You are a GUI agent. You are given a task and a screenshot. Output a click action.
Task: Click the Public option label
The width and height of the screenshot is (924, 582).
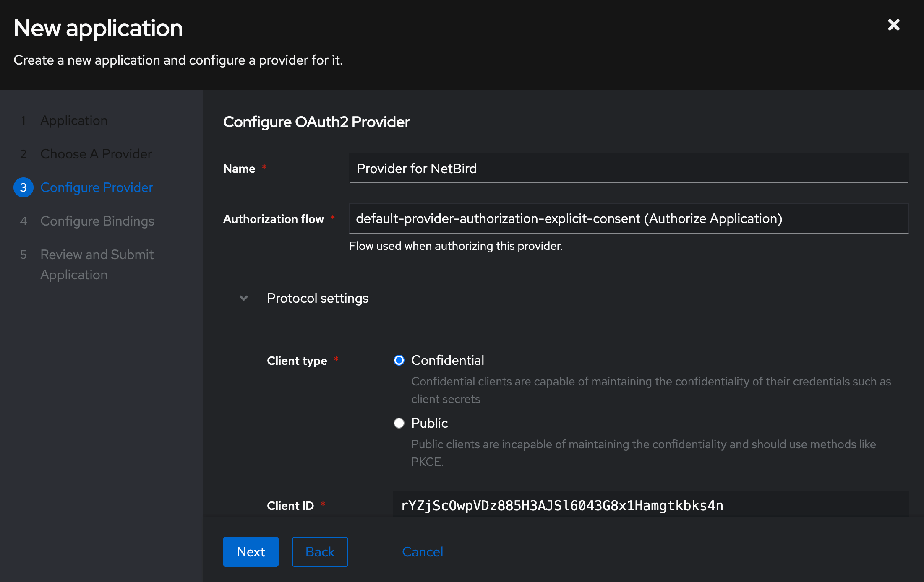pos(429,423)
